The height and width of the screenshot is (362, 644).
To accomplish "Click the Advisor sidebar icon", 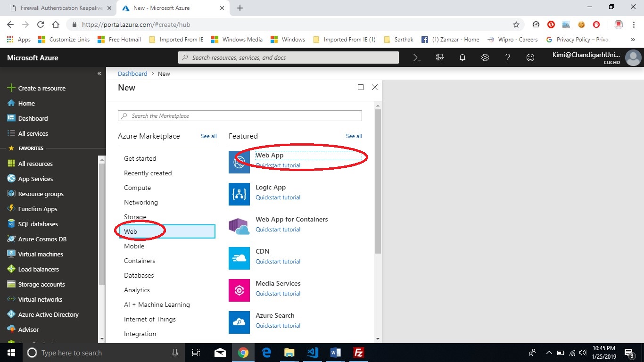I will [11, 329].
